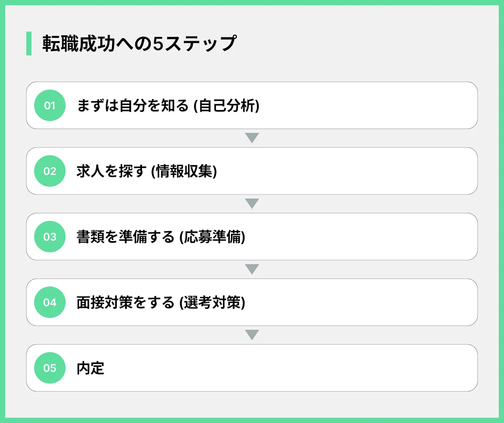Click the arrow between steps 01 and 02
The width and height of the screenshot is (504, 423).
252,138
